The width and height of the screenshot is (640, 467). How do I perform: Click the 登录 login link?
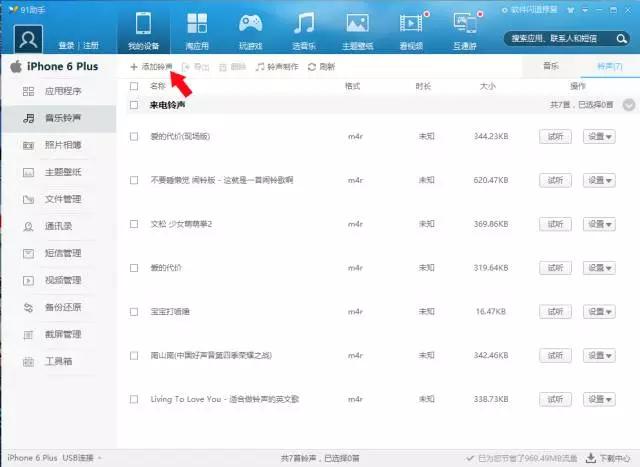click(x=66, y=45)
